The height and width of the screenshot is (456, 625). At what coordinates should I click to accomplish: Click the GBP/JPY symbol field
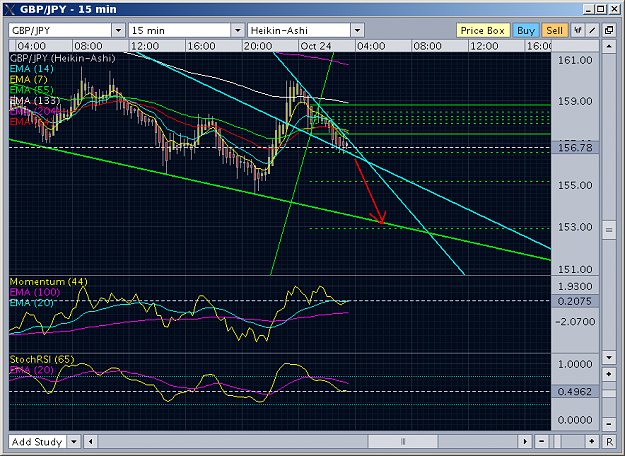(60, 30)
